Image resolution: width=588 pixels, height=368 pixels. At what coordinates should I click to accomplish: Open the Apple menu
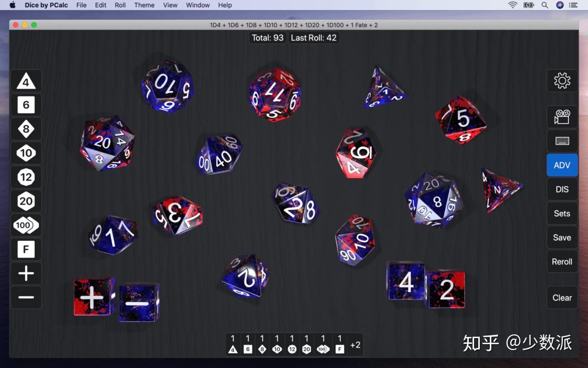point(13,5)
